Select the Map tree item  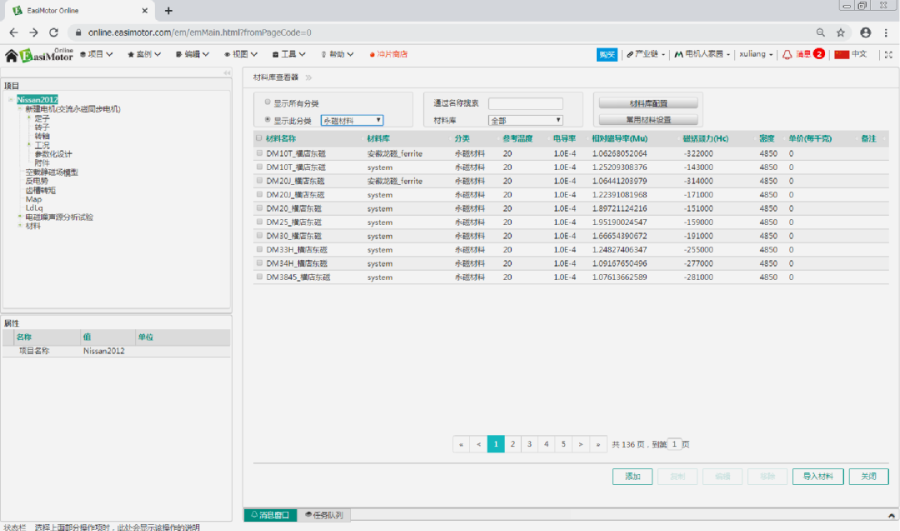pyautogui.click(x=33, y=199)
